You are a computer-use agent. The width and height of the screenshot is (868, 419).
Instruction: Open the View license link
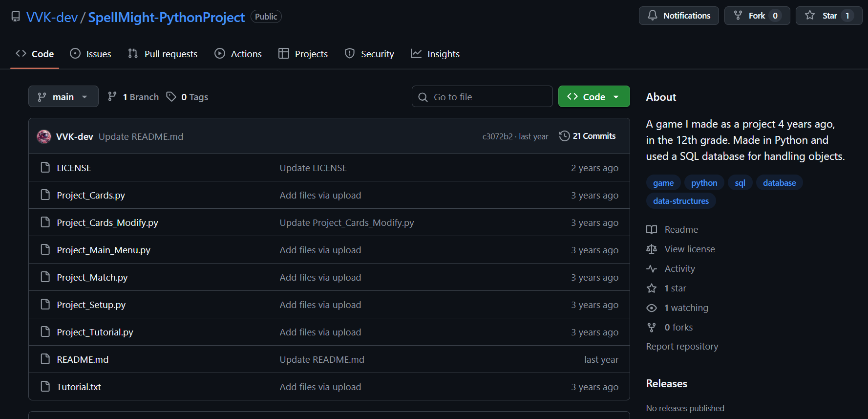680,249
